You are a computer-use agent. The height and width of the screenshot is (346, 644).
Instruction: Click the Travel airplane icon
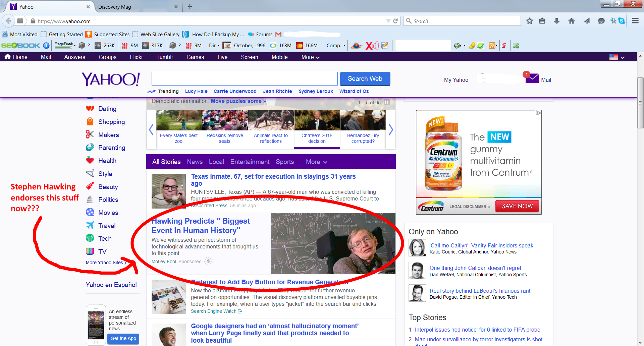pos(90,225)
